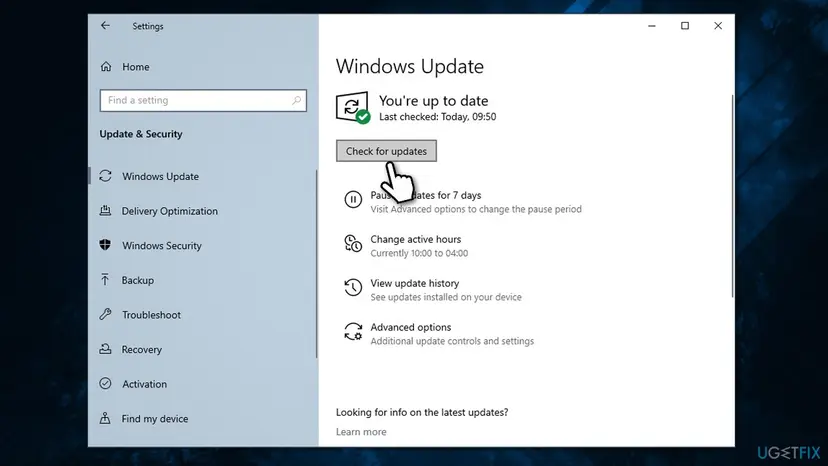Click the pause updates icon

[353, 199]
